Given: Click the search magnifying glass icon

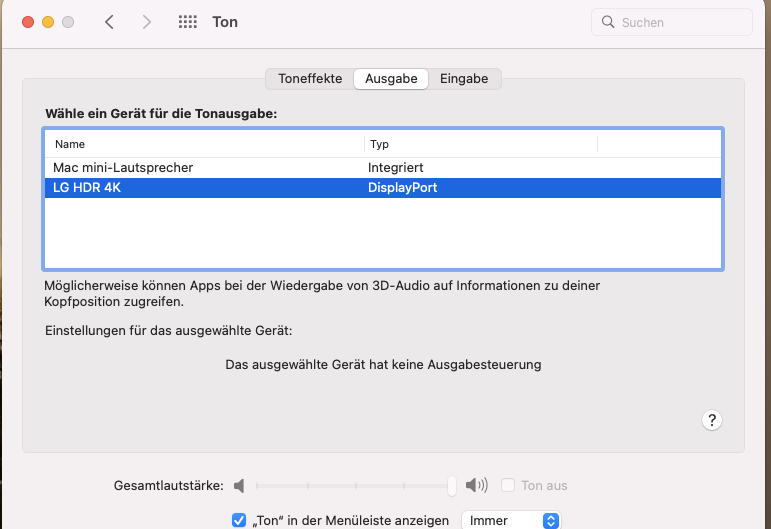Looking at the screenshot, I should (x=608, y=22).
